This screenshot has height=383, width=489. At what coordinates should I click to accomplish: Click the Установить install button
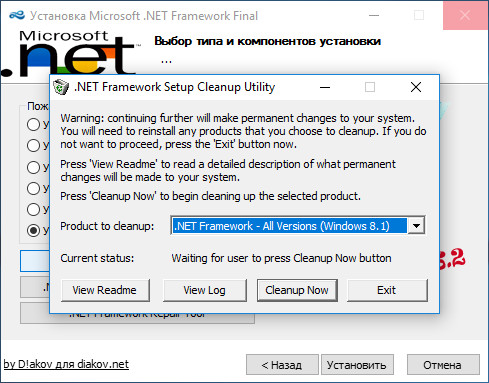[357, 365]
